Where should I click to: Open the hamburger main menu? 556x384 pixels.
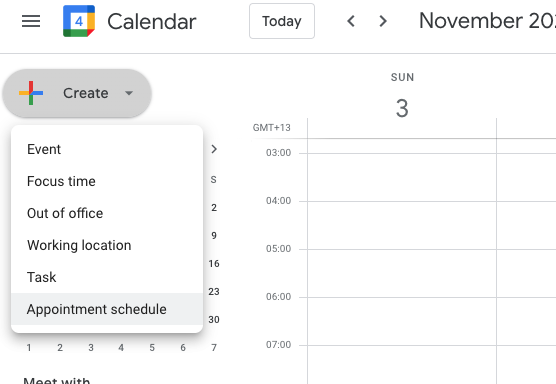pos(31,21)
